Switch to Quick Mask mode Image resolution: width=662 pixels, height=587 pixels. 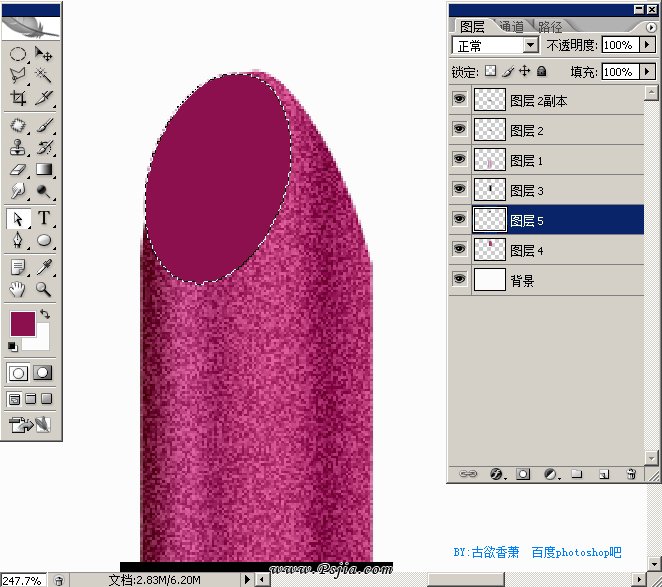(x=43, y=373)
